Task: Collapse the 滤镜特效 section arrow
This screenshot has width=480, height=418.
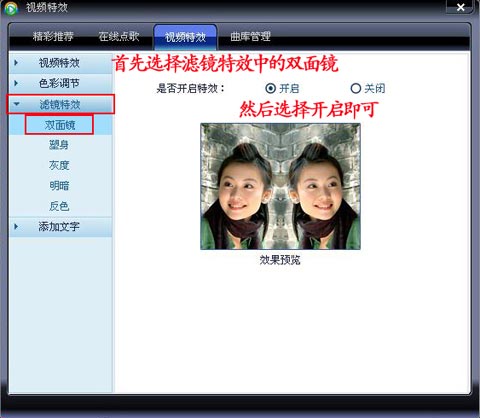Action: click(16, 104)
